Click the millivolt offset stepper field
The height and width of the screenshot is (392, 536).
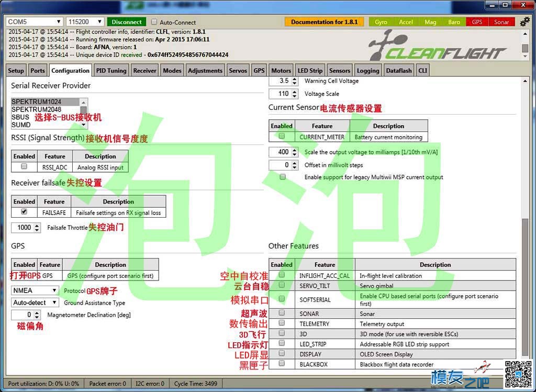pos(284,165)
